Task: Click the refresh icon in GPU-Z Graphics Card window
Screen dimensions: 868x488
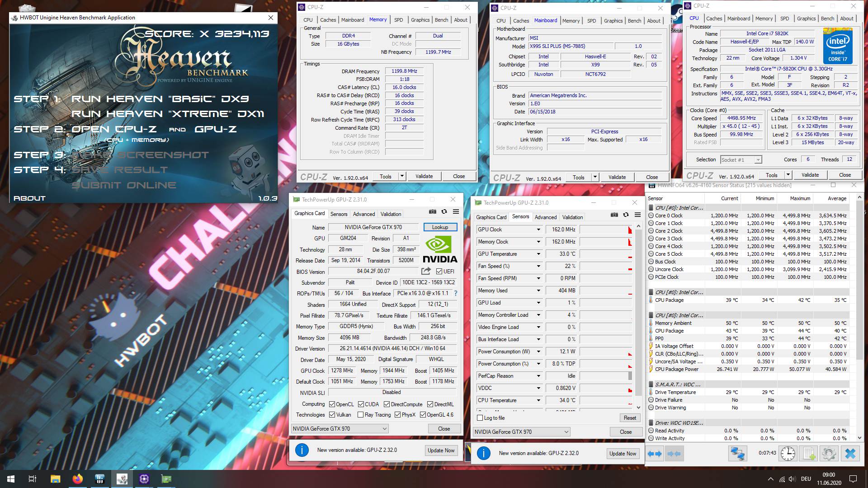Action: point(444,211)
